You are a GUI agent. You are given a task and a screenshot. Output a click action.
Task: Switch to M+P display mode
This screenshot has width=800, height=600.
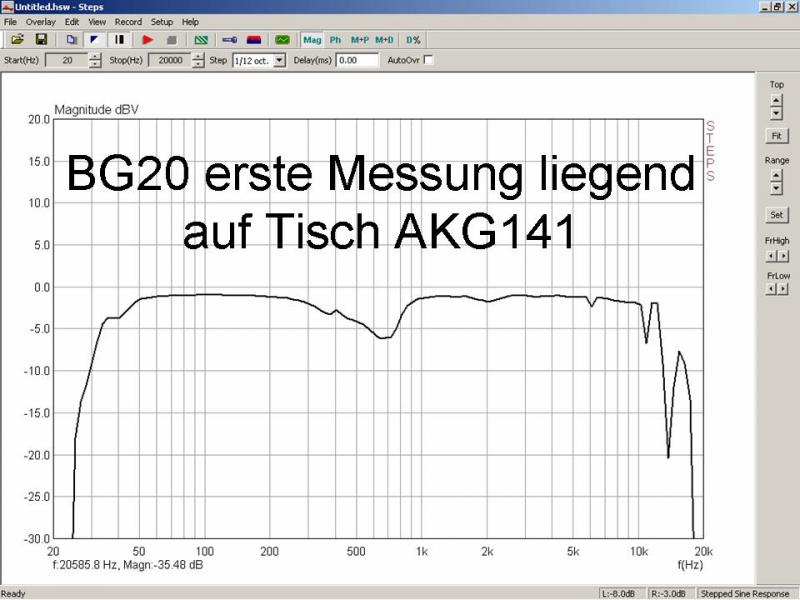pos(360,40)
